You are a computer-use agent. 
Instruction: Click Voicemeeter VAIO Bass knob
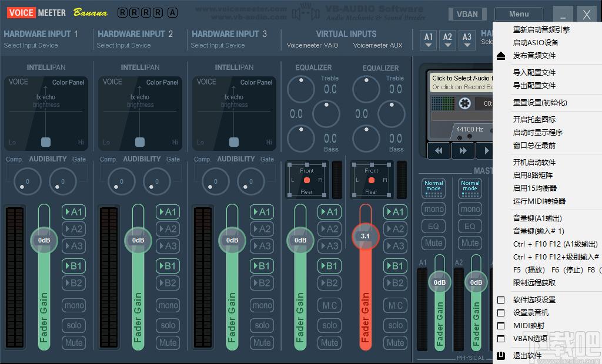[x=301, y=139]
